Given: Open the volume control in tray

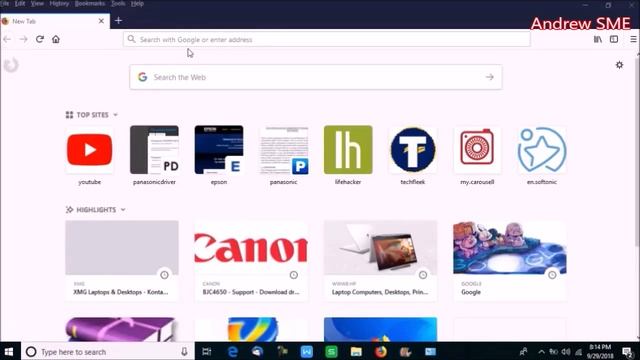Looking at the screenshot, I should click(x=566, y=351).
